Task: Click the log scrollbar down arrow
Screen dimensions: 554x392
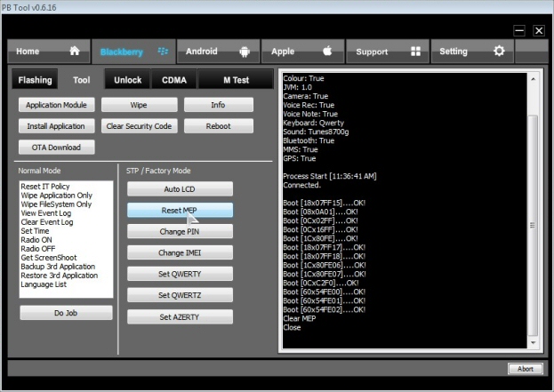Action: click(534, 342)
